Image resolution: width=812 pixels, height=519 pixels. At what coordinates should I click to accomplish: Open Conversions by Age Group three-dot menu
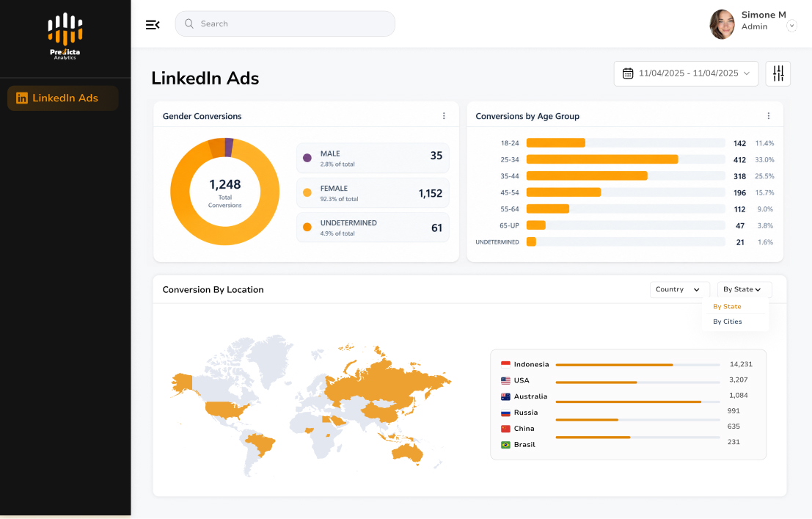click(769, 116)
